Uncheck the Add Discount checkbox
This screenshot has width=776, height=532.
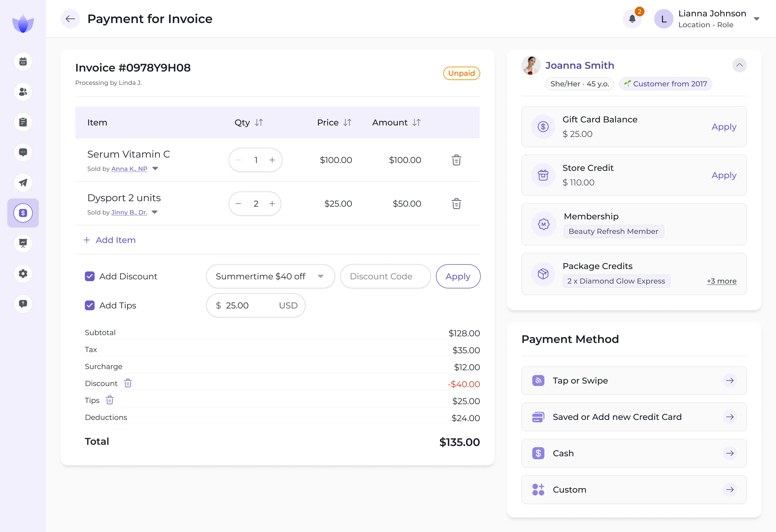[x=90, y=276]
